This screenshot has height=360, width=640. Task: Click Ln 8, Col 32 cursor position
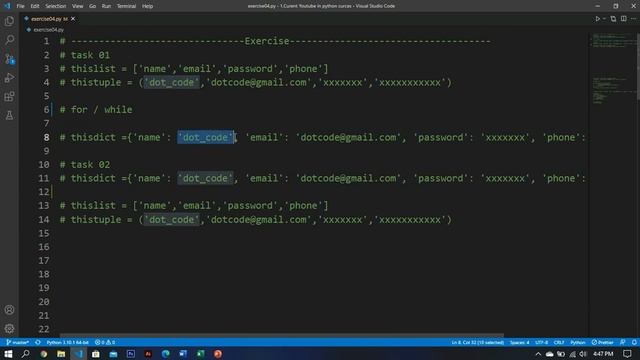[478, 342]
